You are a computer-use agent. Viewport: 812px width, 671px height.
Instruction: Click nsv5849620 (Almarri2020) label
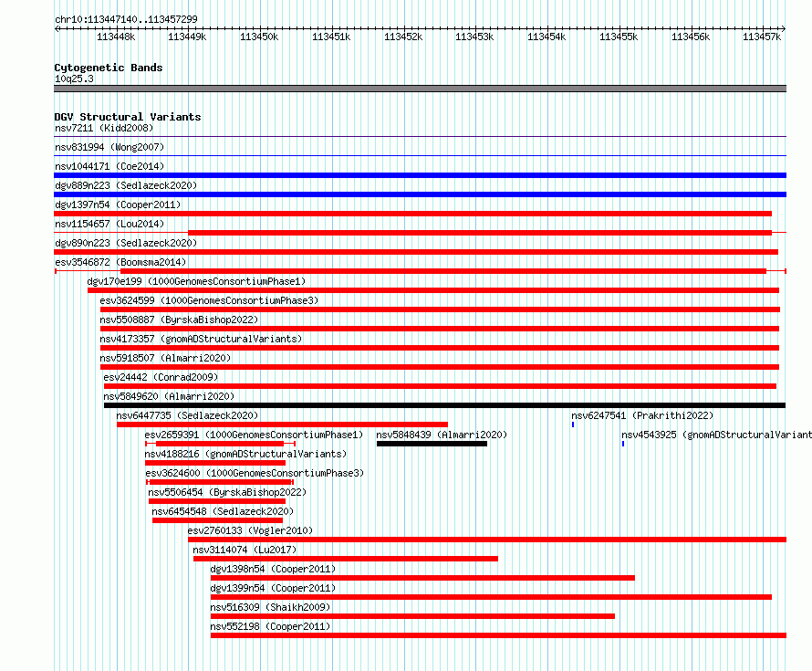pos(169,396)
